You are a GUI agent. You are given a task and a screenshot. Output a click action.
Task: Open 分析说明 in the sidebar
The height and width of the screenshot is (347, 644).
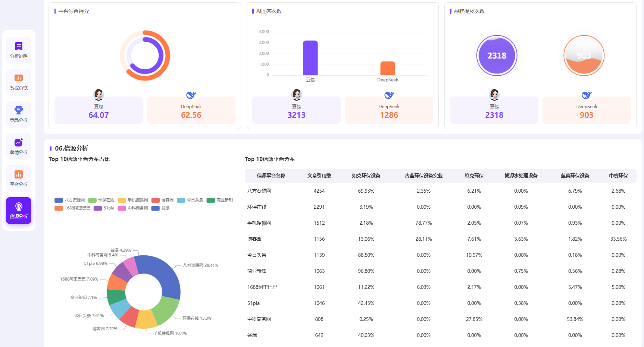click(19, 50)
